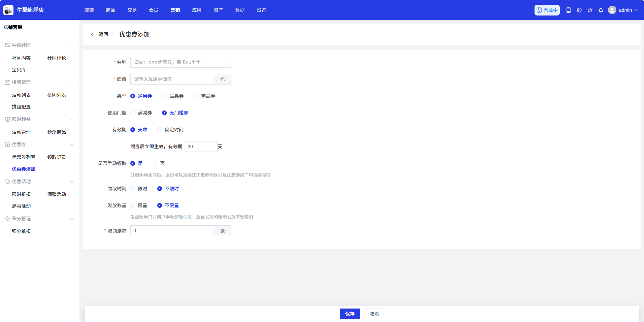
Task: Click the 牛酷旗舰店 store logo
Action: pos(8,10)
